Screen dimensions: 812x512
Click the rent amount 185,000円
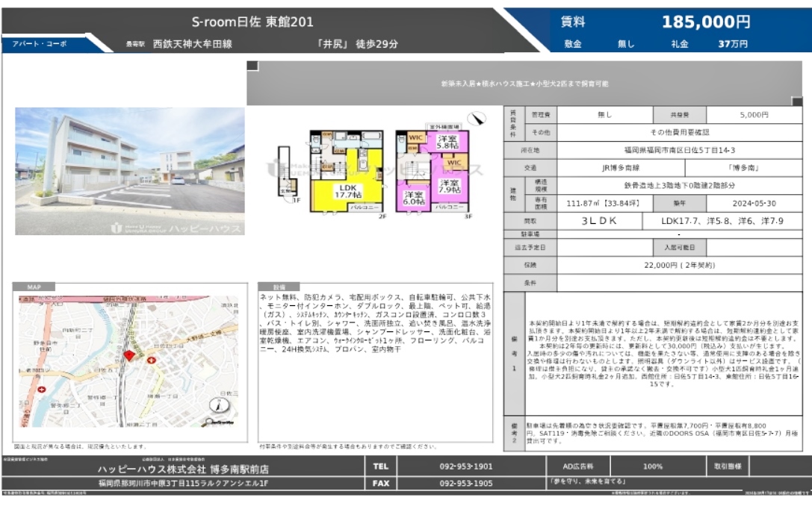click(706, 22)
